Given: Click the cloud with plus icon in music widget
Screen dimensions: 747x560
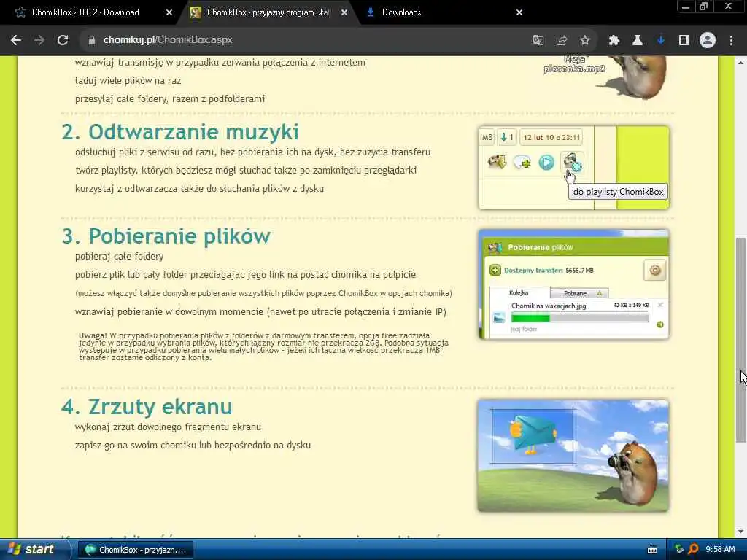Looking at the screenshot, I should [522, 163].
